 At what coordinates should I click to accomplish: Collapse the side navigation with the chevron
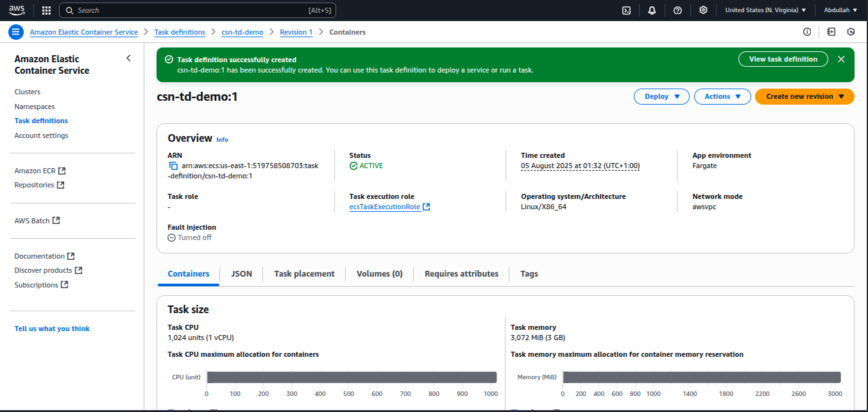pos(128,58)
